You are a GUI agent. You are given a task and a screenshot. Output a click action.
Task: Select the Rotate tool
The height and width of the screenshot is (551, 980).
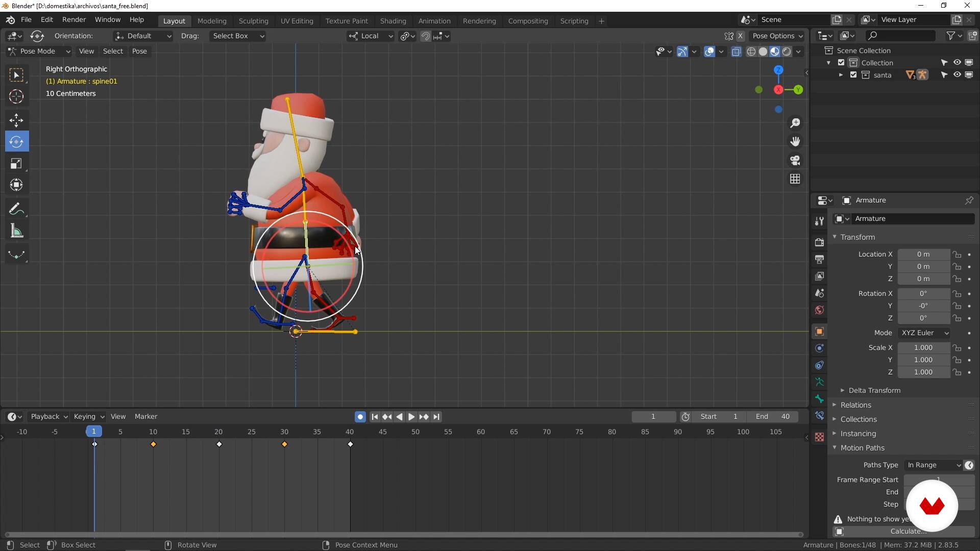tap(16, 141)
